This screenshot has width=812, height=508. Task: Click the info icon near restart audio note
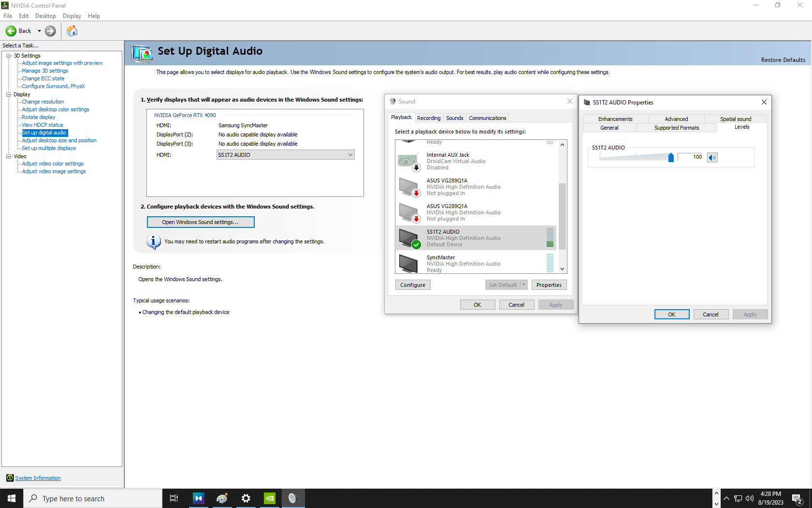(x=154, y=241)
